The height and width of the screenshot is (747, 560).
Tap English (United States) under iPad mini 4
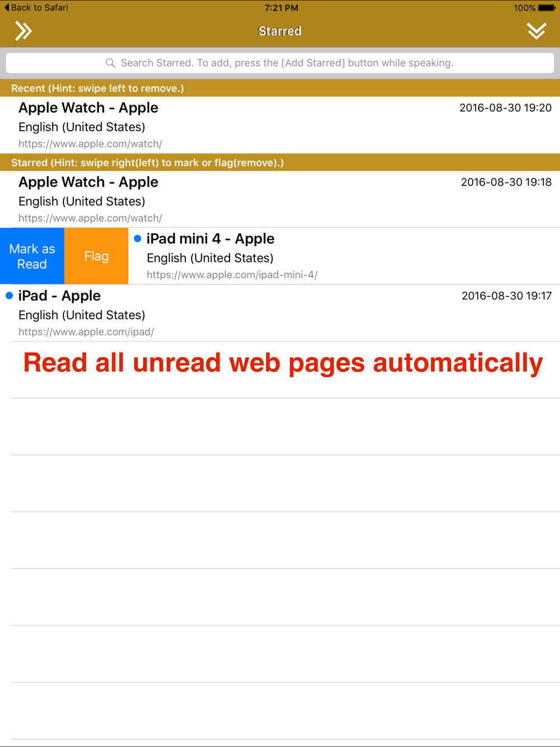[x=210, y=258]
